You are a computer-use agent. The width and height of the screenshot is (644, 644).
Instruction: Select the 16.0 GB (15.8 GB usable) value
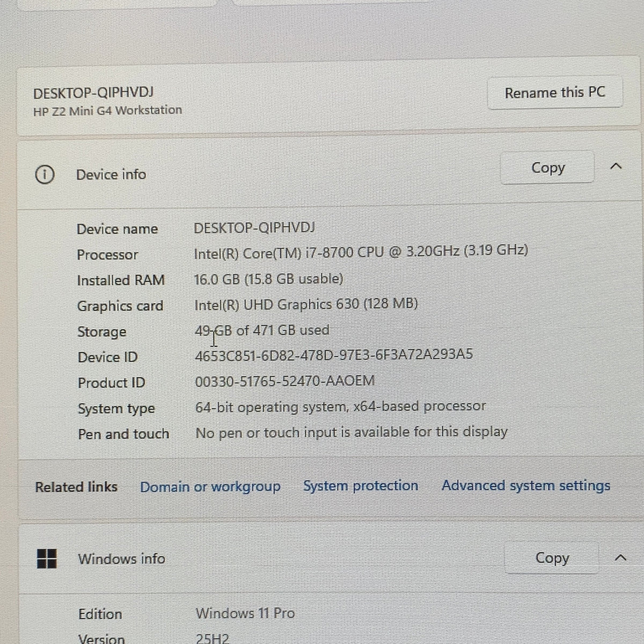269,279
